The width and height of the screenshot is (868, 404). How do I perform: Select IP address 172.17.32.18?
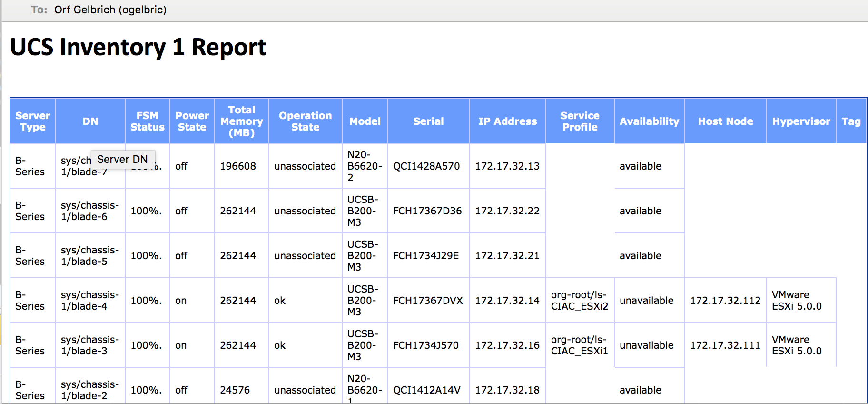[507, 390]
